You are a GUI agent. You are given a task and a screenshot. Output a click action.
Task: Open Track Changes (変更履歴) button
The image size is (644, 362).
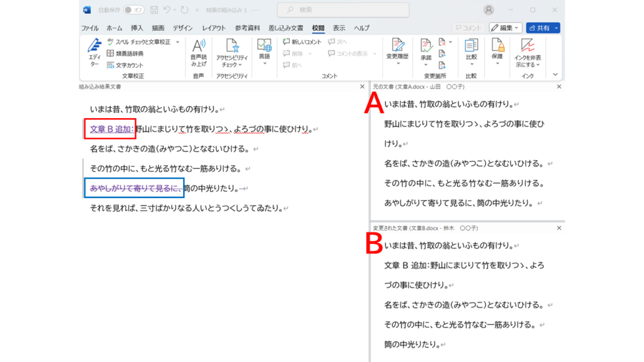coord(397,52)
